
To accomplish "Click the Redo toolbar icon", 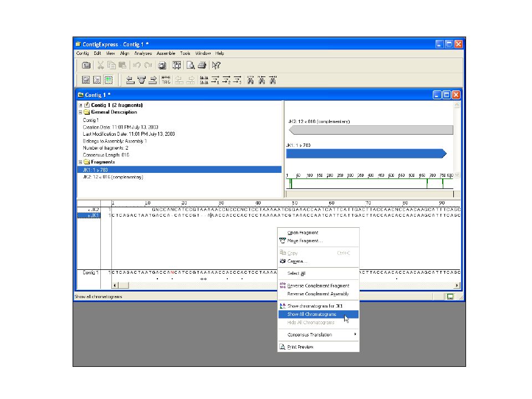I will pyautogui.click(x=148, y=65).
